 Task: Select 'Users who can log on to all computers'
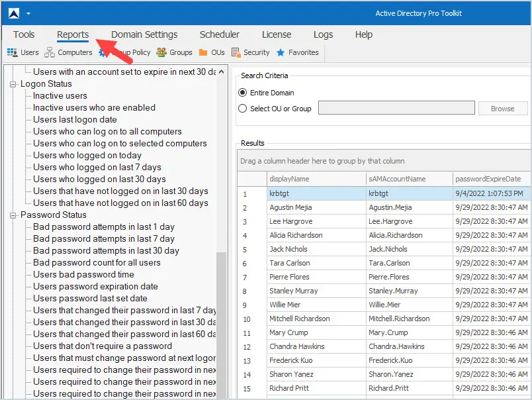pyautogui.click(x=108, y=131)
